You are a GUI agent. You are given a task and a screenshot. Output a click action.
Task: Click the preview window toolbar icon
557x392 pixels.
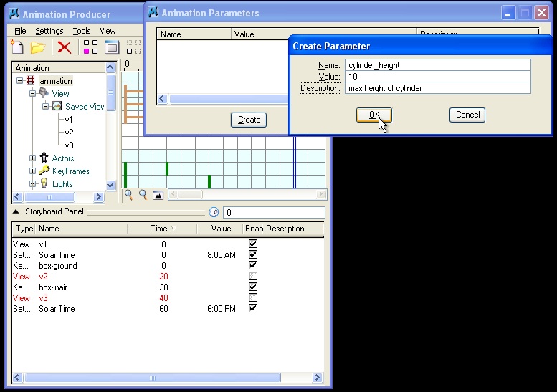point(112,47)
